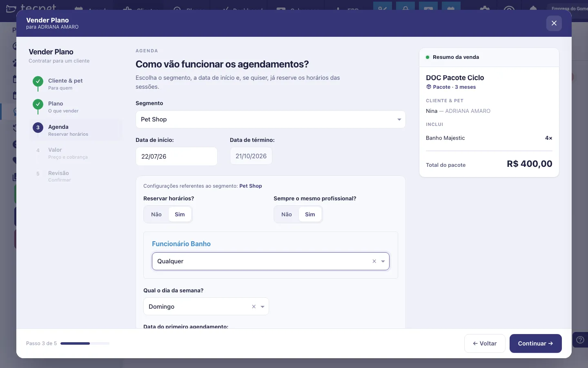Click the R$ 400,00 total
The image size is (588, 368).
tap(529, 164)
